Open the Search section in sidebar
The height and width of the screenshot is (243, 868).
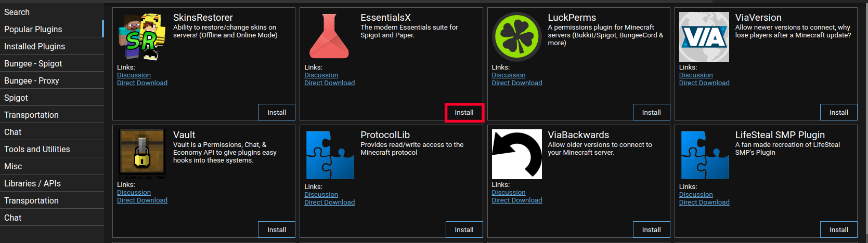point(52,12)
